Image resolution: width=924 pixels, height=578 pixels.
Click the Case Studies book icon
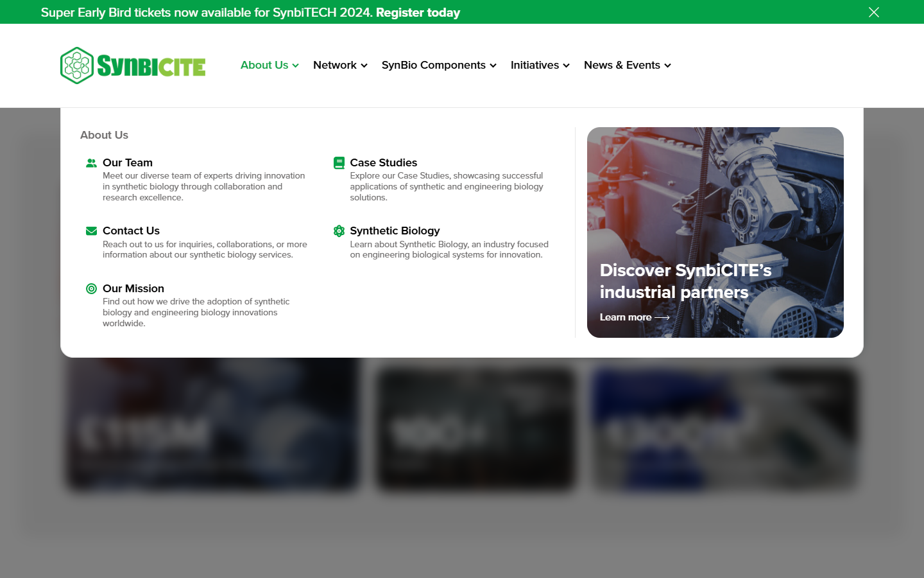pyautogui.click(x=338, y=162)
